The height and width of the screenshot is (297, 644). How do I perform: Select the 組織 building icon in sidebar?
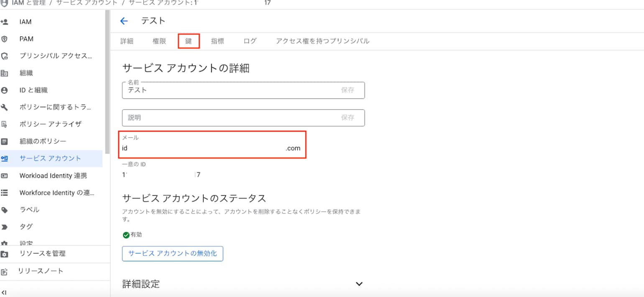[5, 73]
